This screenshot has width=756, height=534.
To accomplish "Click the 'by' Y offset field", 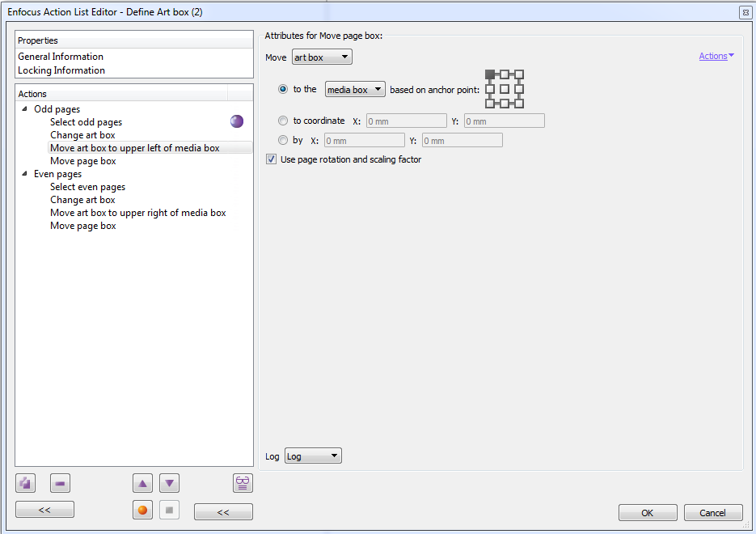I will tap(462, 140).
